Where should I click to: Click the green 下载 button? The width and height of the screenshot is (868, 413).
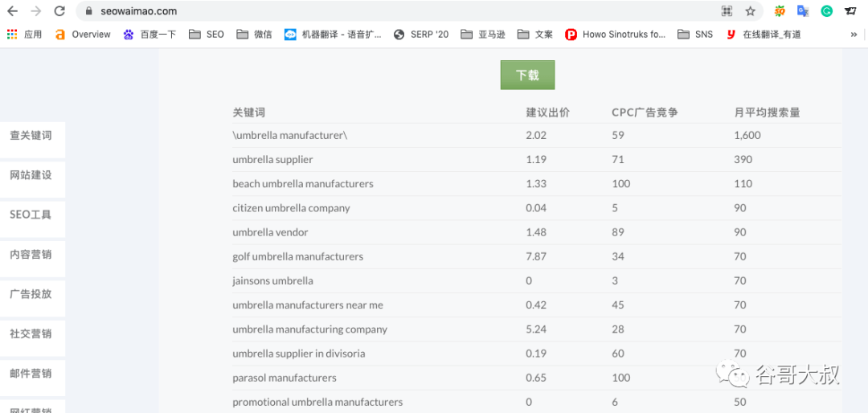click(527, 75)
